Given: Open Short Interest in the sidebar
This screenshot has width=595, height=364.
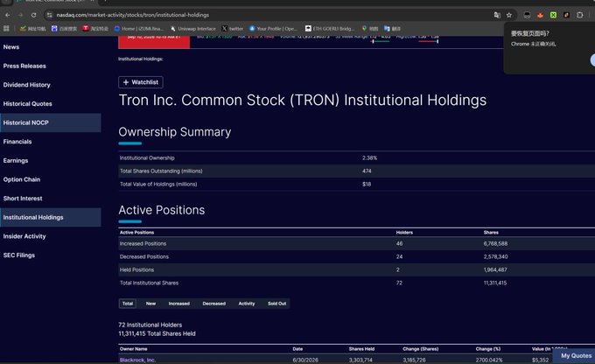Looking at the screenshot, I should tap(23, 199).
